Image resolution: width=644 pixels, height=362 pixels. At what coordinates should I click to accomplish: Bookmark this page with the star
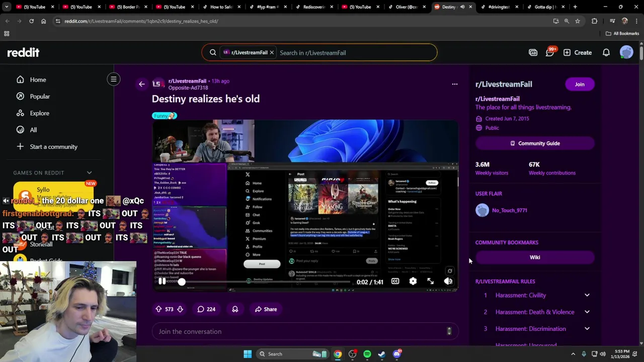coord(578,21)
